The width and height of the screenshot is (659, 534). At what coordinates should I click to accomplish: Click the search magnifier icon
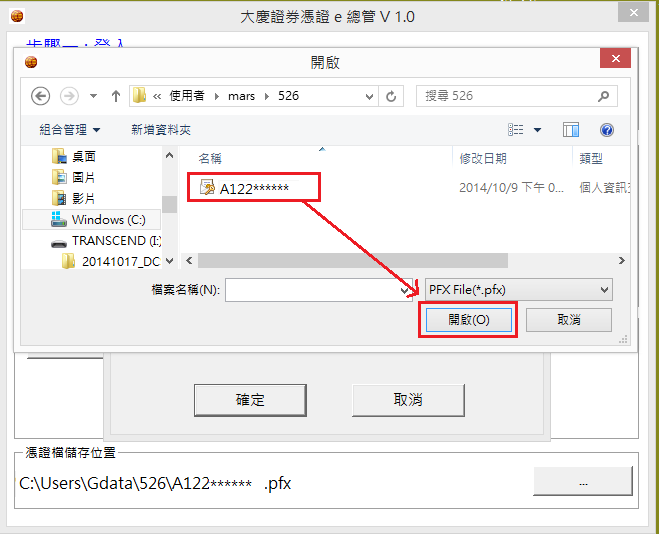point(603,96)
